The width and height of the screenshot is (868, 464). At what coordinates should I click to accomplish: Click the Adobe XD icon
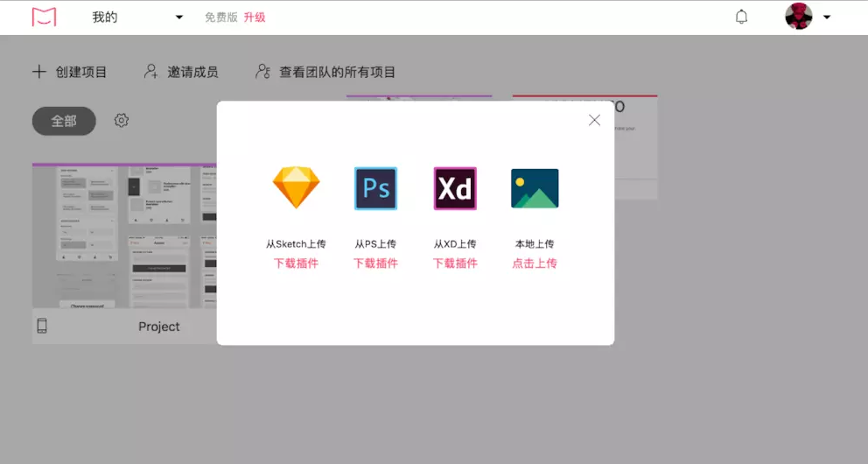tap(455, 188)
